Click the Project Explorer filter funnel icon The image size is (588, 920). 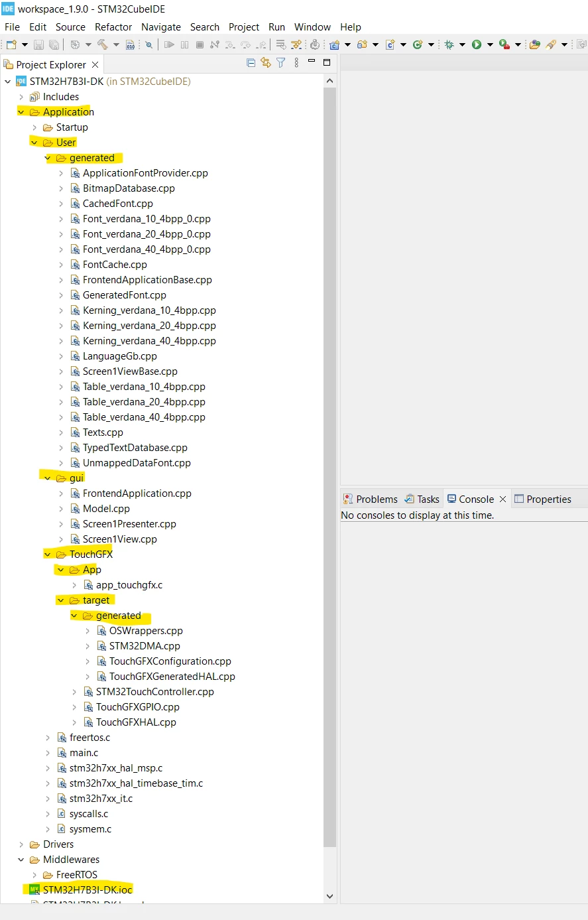pos(281,63)
